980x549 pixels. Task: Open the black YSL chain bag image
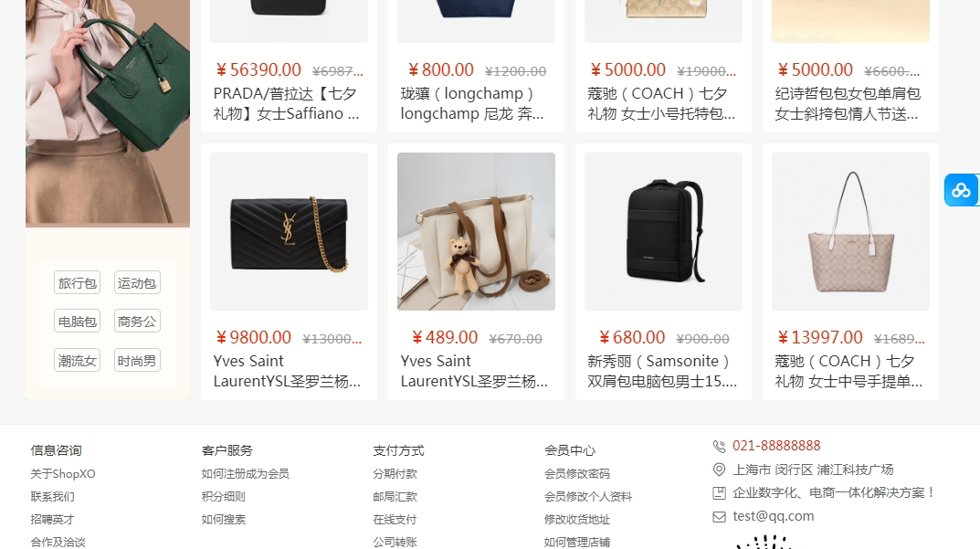[289, 231]
